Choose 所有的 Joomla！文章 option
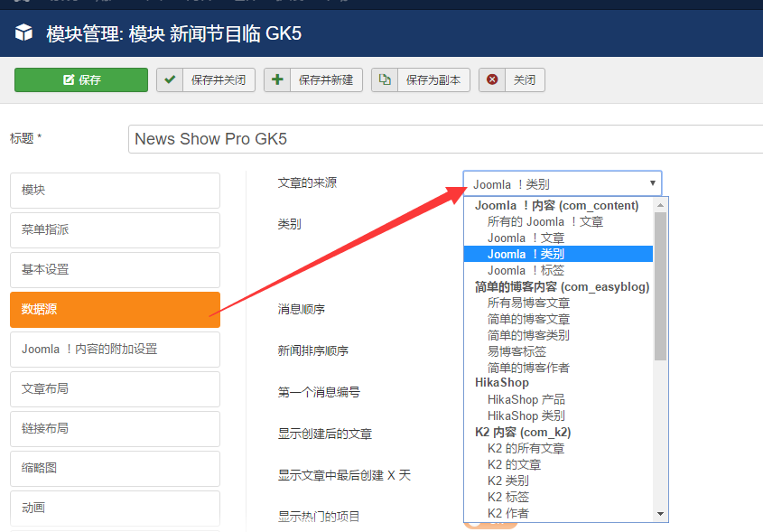763x532 pixels. pyautogui.click(x=558, y=222)
